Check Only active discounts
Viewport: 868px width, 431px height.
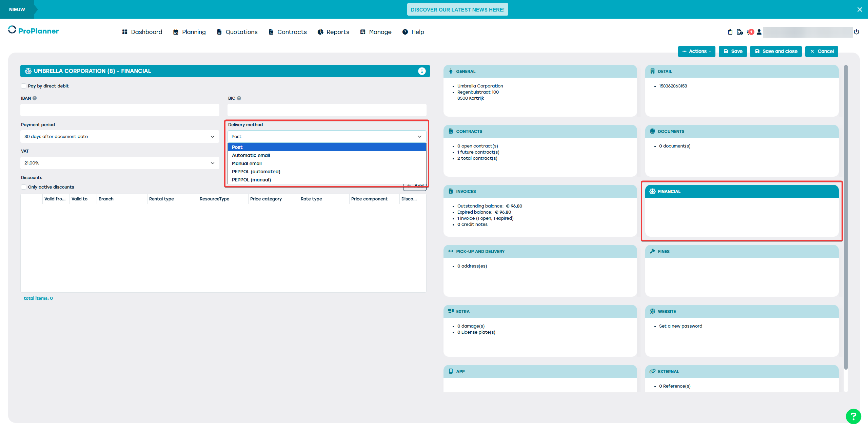(x=24, y=187)
